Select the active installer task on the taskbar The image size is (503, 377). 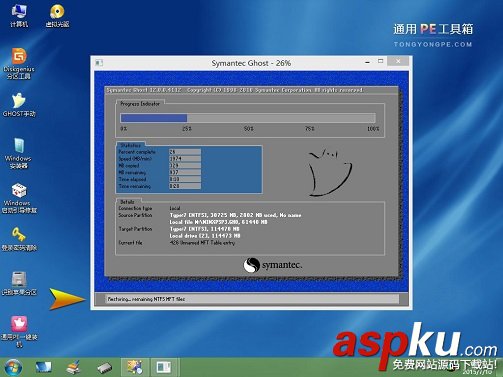(135, 367)
